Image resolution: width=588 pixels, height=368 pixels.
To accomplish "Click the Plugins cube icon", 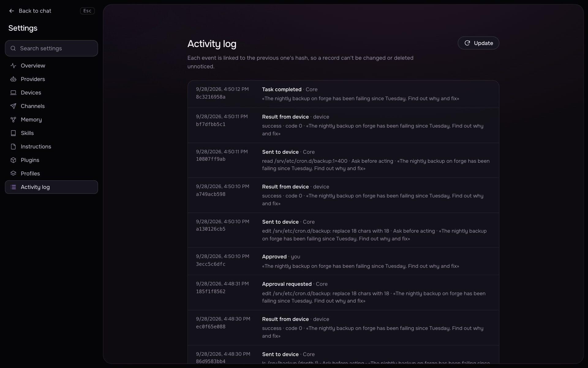I will click(13, 160).
